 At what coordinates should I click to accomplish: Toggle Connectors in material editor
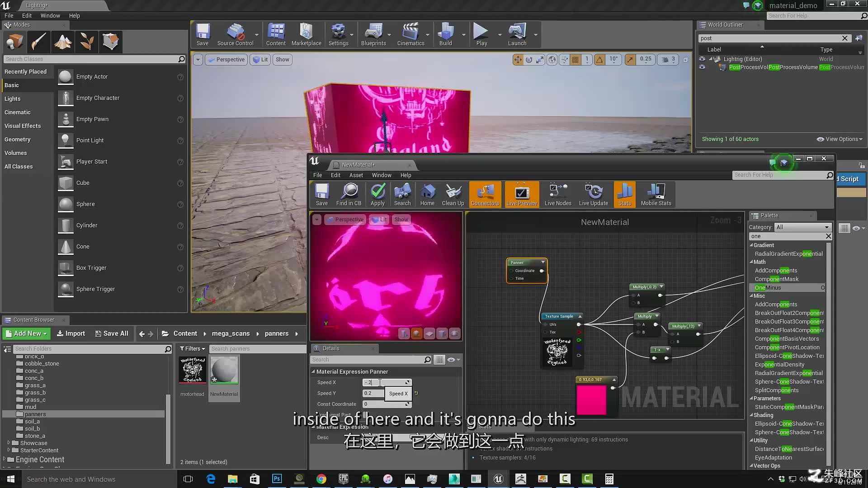485,195
